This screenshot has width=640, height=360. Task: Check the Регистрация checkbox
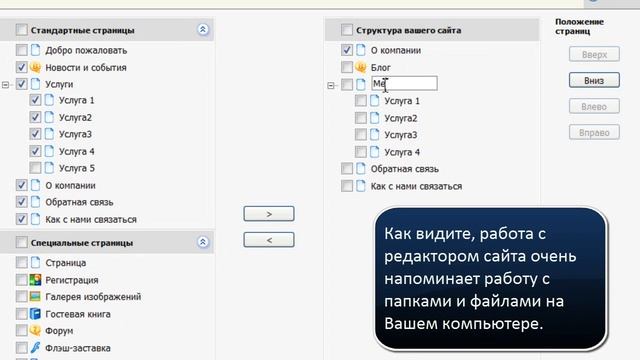click(21, 280)
